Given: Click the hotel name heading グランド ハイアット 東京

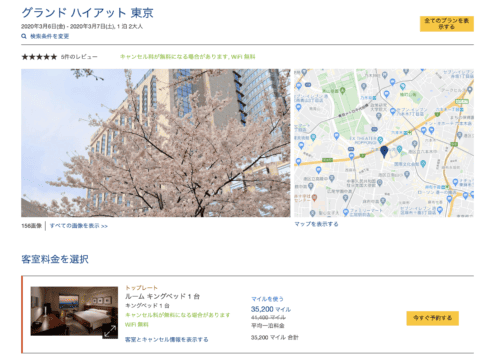Looking at the screenshot, I should pyautogui.click(x=87, y=13).
